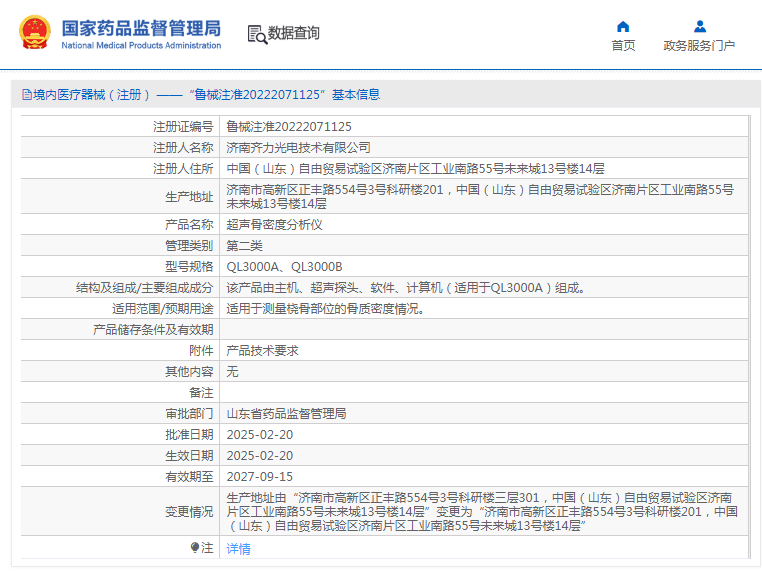Click the 批准日期 row label
This screenshot has width=762, height=573.
coord(189,434)
